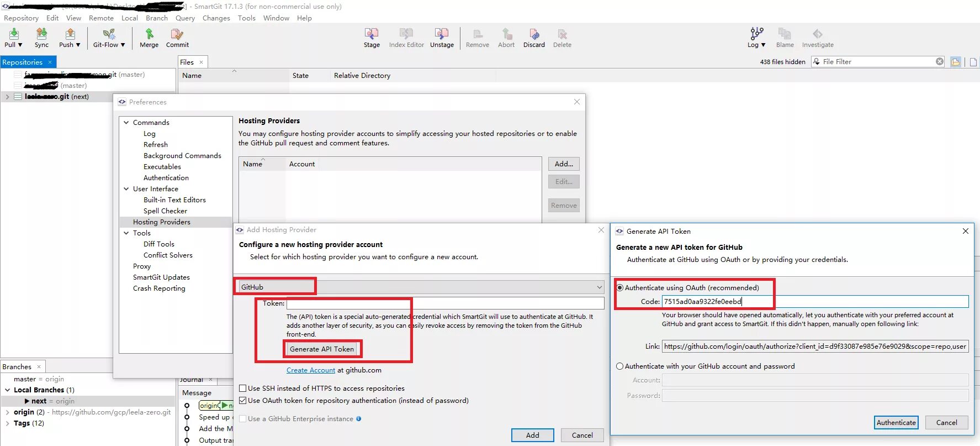Expand the Tags (12) node
The width and height of the screenshot is (980, 446).
[7, 423]
